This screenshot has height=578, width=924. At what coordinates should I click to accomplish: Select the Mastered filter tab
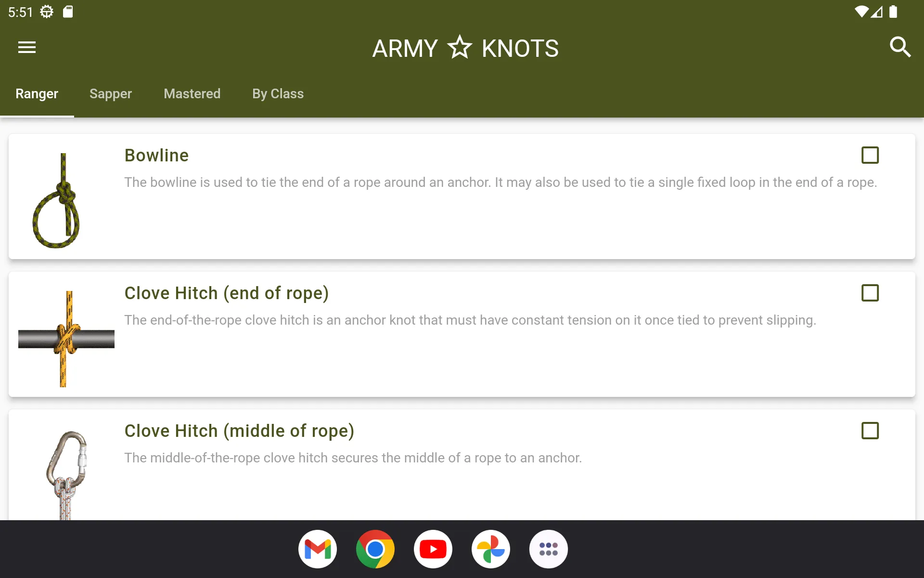(x=192, y=93)
